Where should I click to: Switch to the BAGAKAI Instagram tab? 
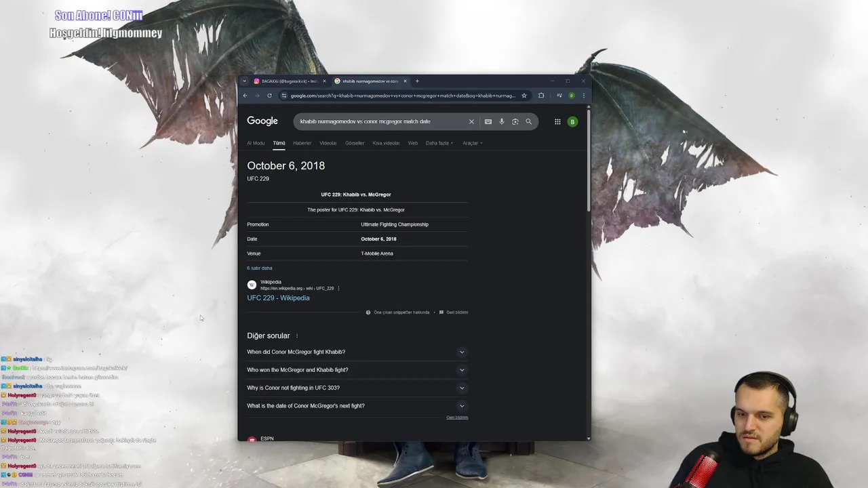click(x=290, y=81)
